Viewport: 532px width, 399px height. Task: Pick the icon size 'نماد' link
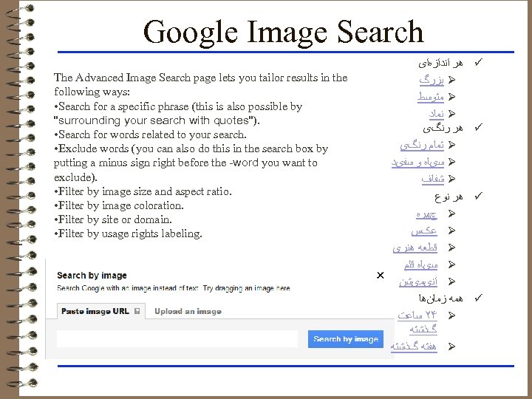(435, 114)
